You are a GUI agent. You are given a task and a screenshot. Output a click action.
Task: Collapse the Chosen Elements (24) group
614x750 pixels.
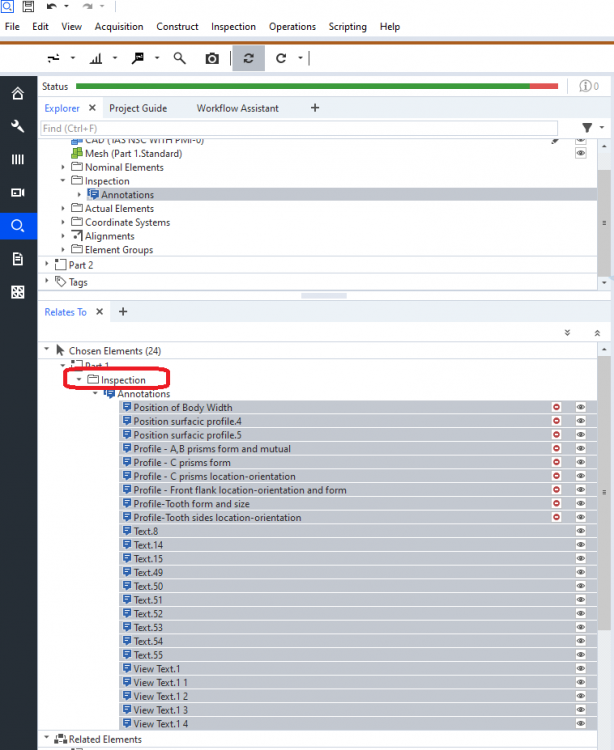point(46,351)
